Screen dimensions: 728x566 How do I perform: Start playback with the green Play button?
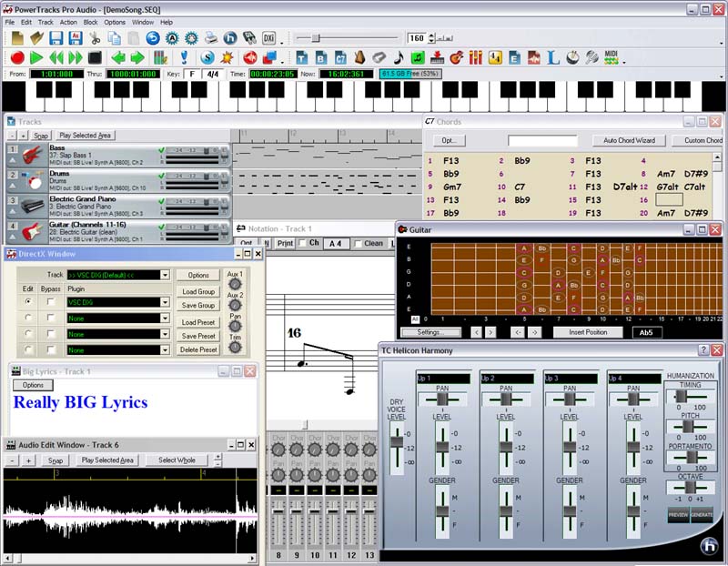pyautogui.click(x=36, y=58)
